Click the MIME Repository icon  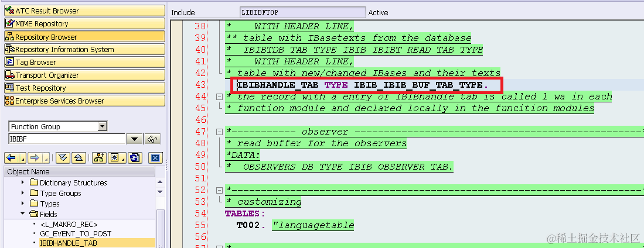10,24
